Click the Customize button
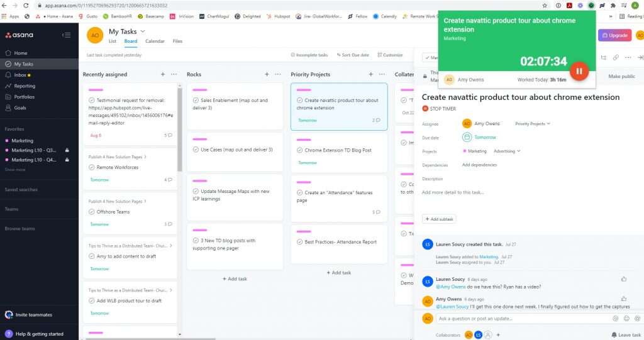This screenshot has width=644, height=340. (x=390, y=55)
